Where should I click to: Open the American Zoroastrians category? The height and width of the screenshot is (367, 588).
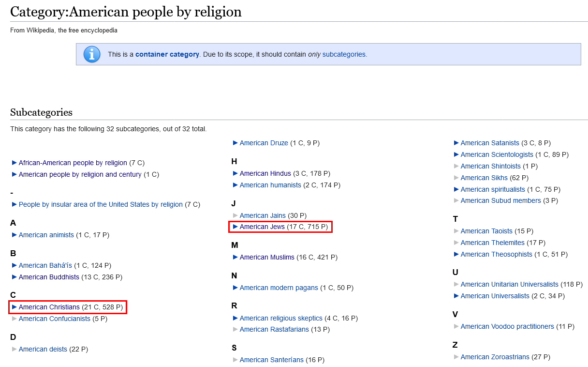pyautogui.click(x=495, y=357)
